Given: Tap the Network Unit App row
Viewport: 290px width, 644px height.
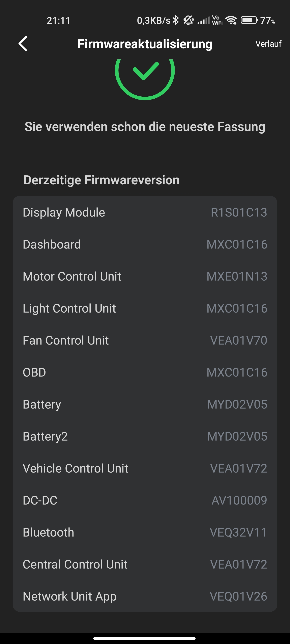Looking at the screenshot, I should tap(145, 596).
